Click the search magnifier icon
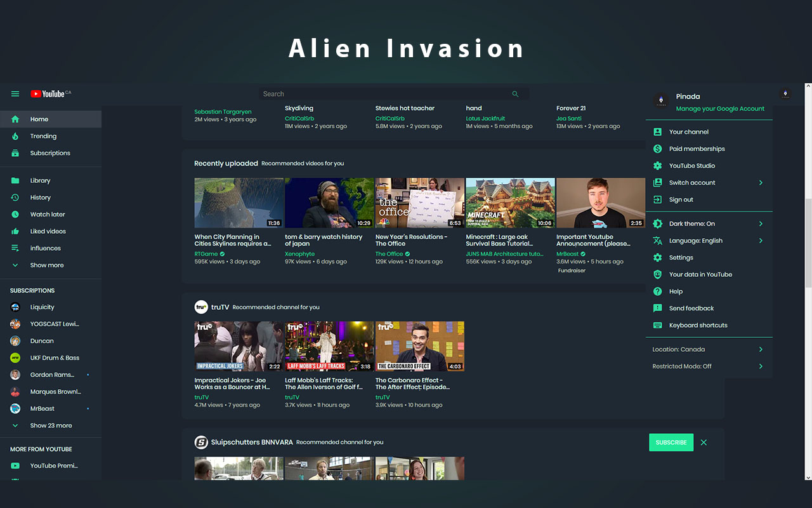The image size is (812, 508). (x=515, y=94)
